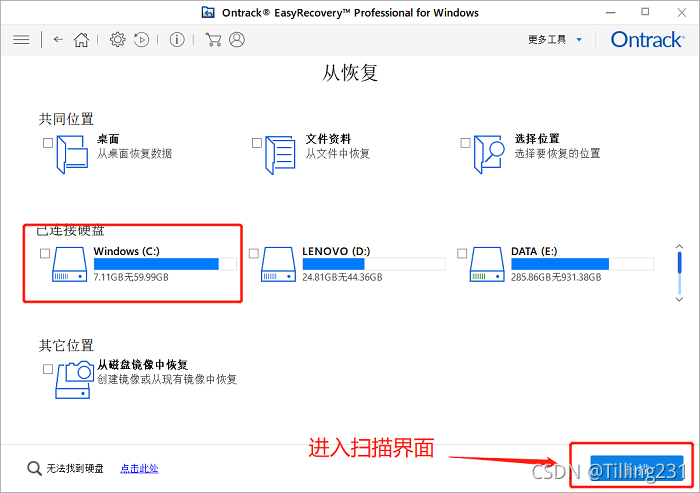Image resolution: width=700 pixels, height=493 pixels.
Task: Minimize the EasyRecovery window
Action: pyautogui.click(x=610, y=13)
